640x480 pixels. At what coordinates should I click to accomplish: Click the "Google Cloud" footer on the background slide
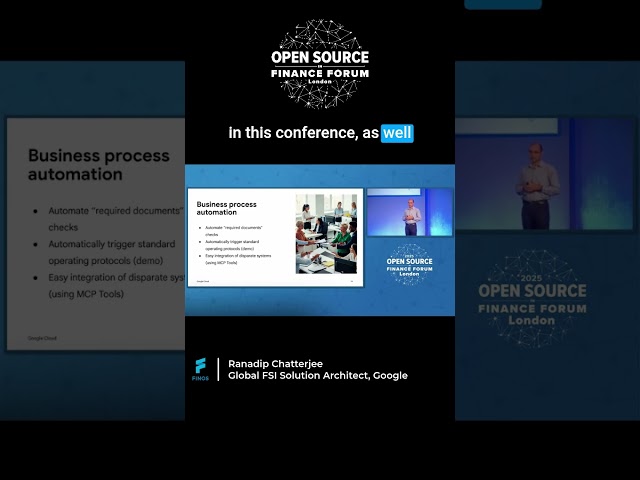(x=42, y=338)
